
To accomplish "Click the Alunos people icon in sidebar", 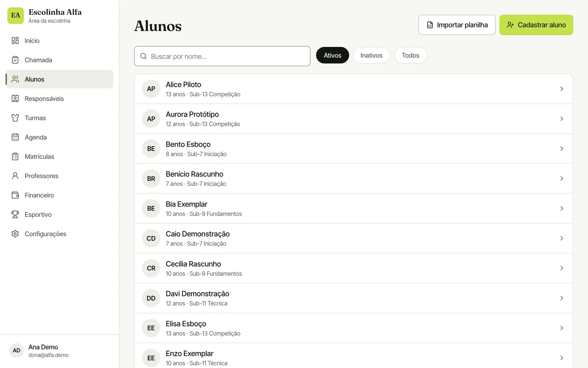I will click(15, 79).
